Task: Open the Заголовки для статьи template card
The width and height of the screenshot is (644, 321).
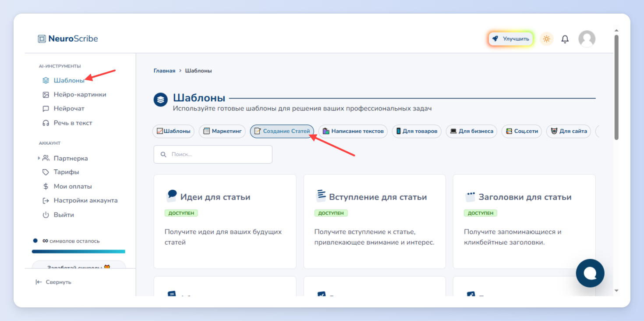Action: coord(524,221)
